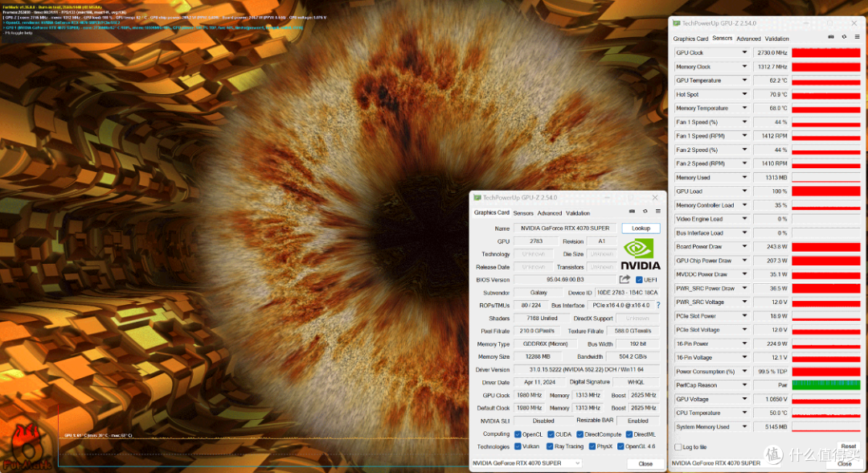
Task: Click GPU-Z app icon in Graphics Card title bar
Action: (x=477, y=198)
